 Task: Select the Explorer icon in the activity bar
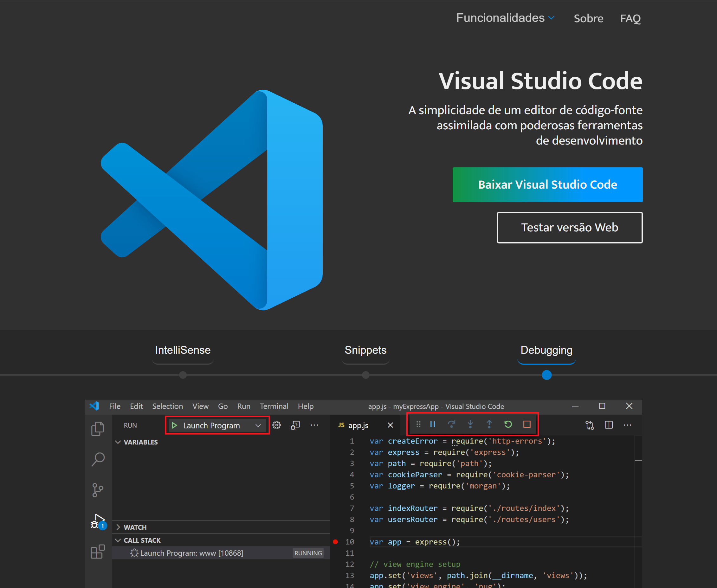(x=98, y=428)
